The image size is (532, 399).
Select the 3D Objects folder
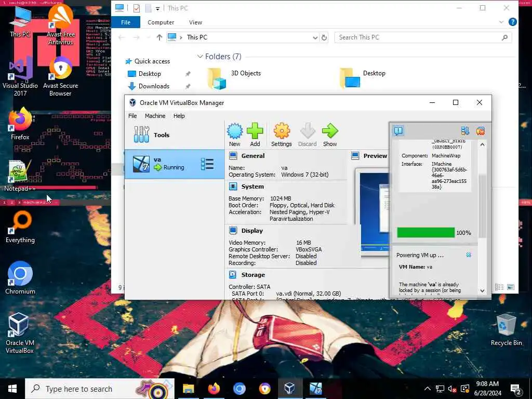234,78
